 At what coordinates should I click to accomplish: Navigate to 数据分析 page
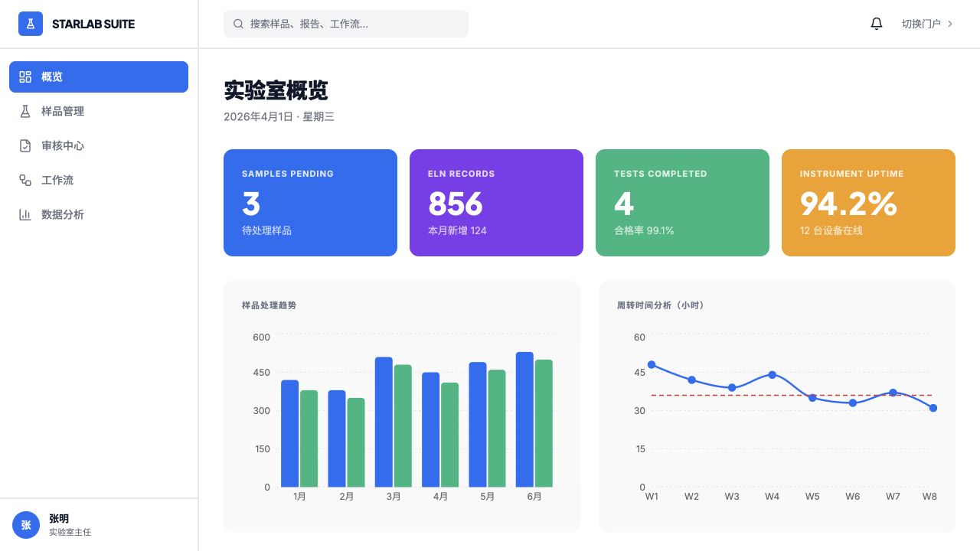pos(99,214)
